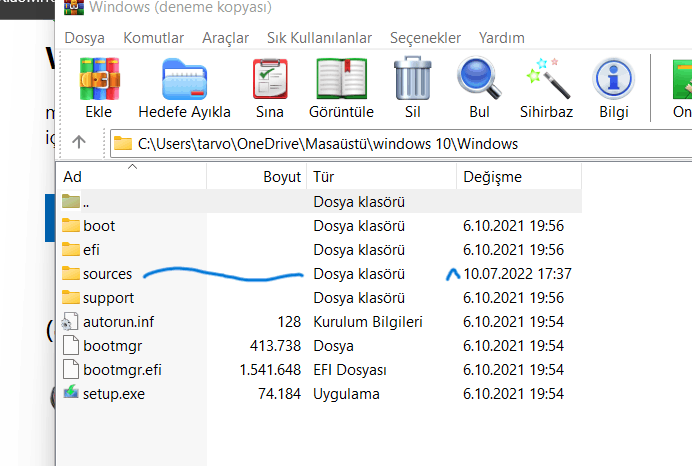Image resolution: width=692 pixels, height=466 pixels.
Task: Sort files by the Ad column header
Action: 72,177
